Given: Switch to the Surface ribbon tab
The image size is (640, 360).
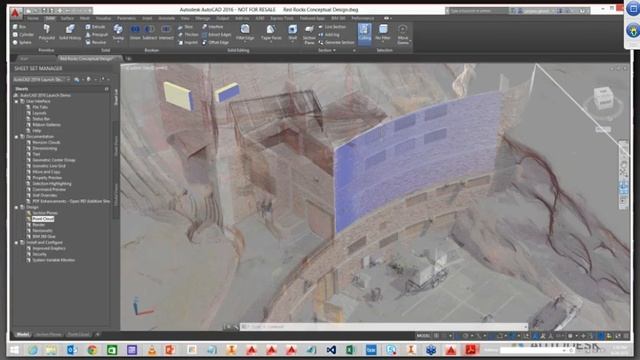Looking at the screenshot, I should (67, 18).
